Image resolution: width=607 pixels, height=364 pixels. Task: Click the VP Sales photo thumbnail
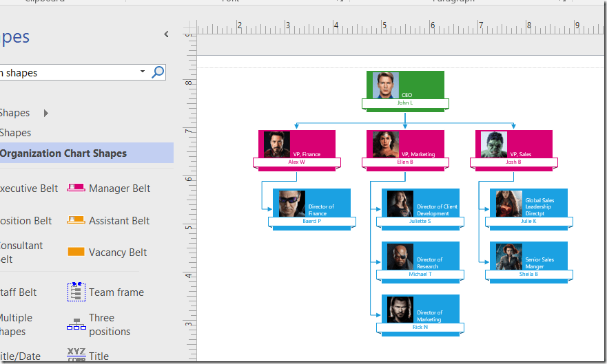pos(494,144)
